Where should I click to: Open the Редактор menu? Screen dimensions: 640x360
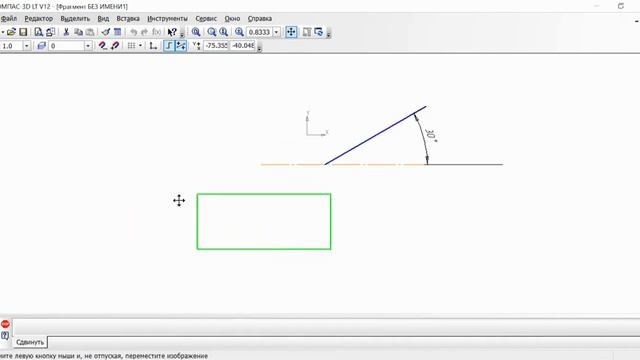coord(39,18)
